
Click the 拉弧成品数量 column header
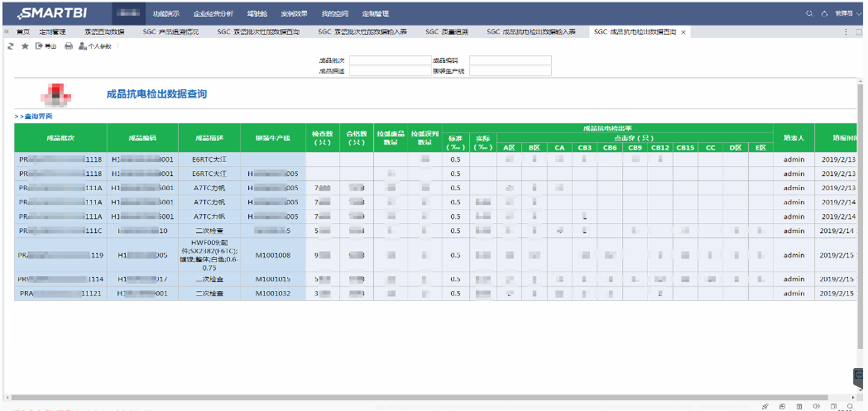tap(391, 138)
